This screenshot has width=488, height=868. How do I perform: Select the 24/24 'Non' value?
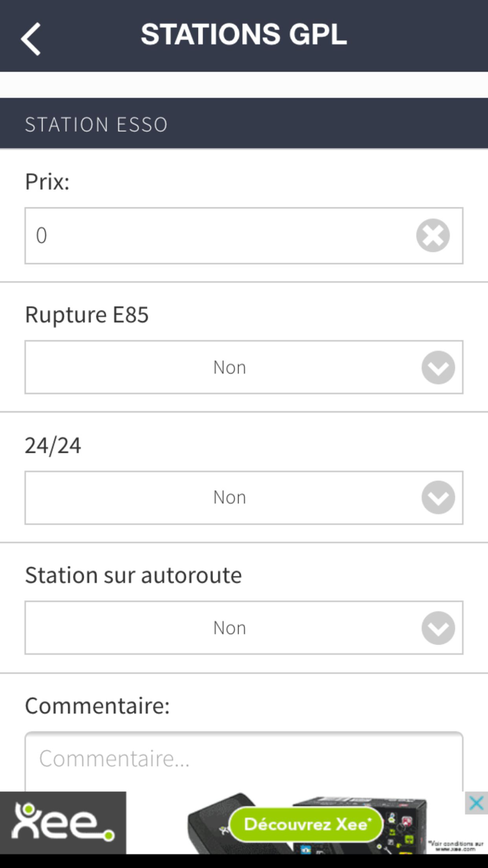coord(229,497)
